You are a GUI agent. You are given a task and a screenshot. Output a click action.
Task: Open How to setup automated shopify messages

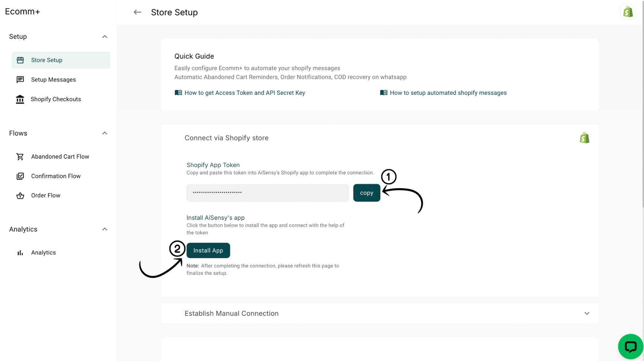pyautogui.click(x=448, y=93)
